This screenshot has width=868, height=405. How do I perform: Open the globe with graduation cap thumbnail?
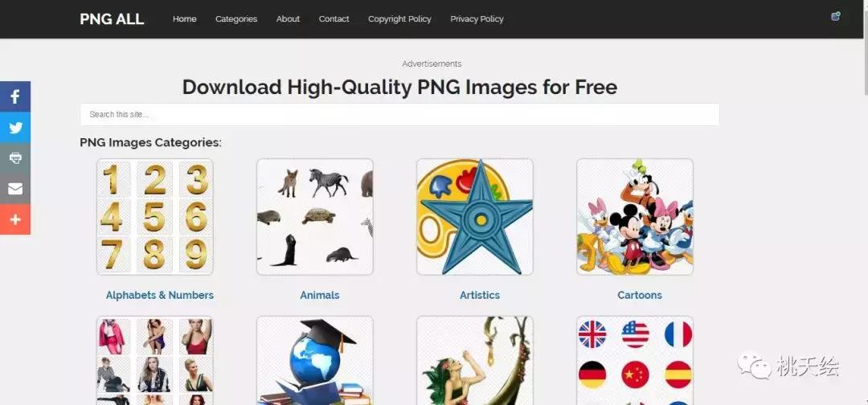coord(315,360)
